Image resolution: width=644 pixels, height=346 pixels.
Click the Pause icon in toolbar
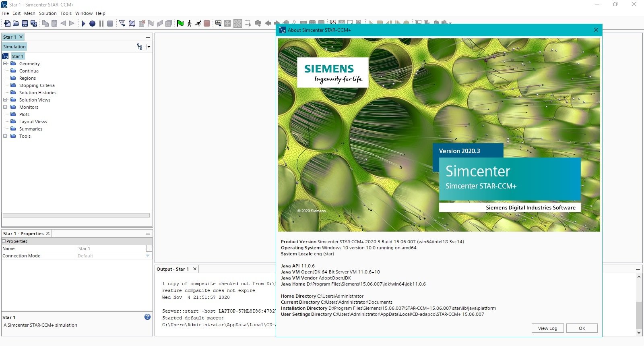coord(101,23)
